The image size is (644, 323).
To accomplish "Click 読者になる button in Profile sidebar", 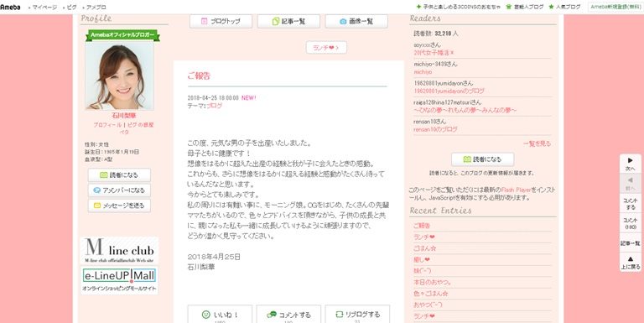I will [119, 175].
